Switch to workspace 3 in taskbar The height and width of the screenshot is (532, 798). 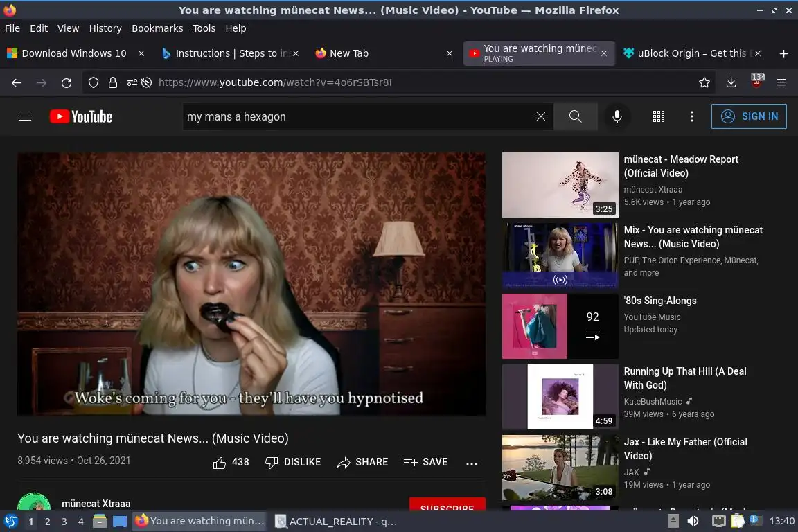tap(64, 522)
